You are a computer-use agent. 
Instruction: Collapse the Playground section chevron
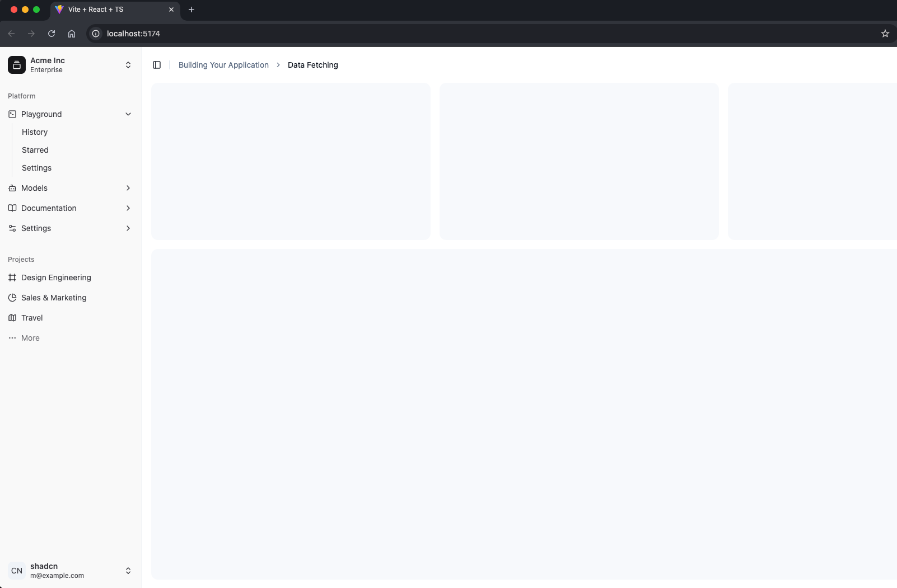(128, 114)
